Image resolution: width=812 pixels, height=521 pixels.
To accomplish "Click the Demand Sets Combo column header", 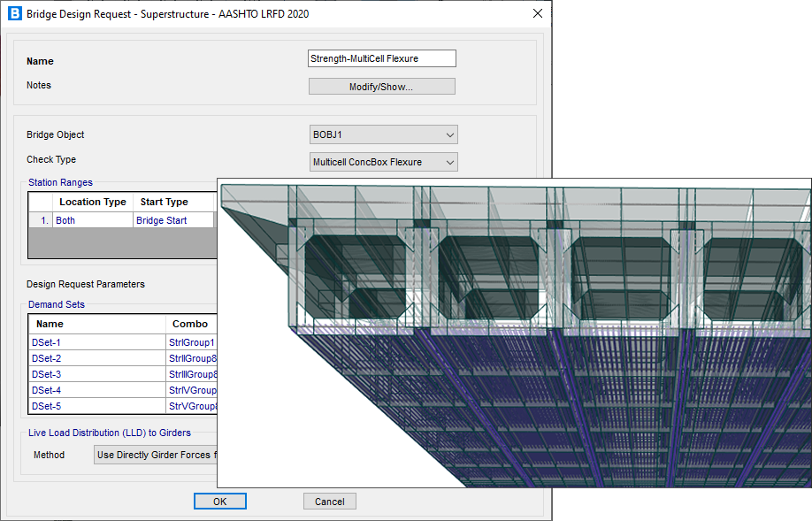I will pyautogui.click(x=192, y=325).
